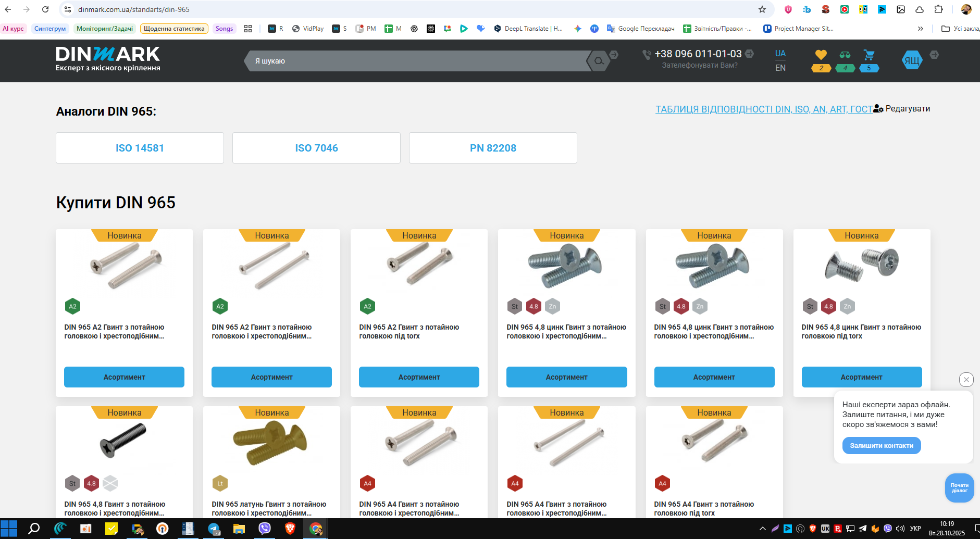Click the browser address bar URL
This screenshot has width=980, height=539.
[x=134, y=9]
